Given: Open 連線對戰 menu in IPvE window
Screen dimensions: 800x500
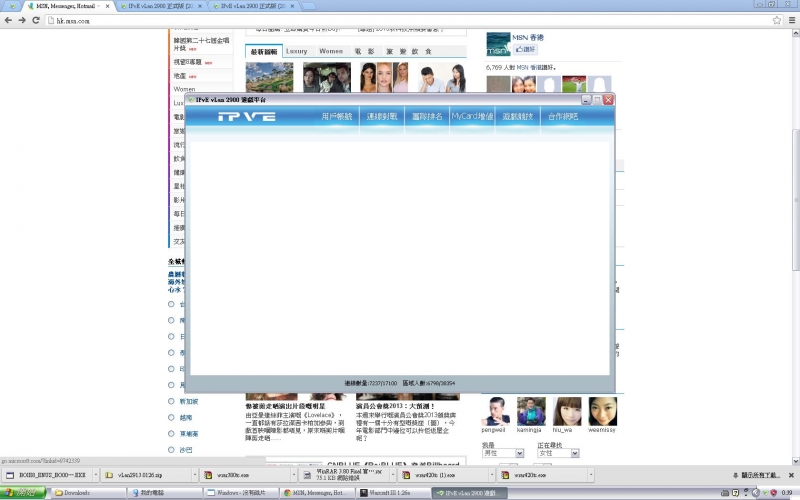Looking at the screenshot, I should pos(382,117).
